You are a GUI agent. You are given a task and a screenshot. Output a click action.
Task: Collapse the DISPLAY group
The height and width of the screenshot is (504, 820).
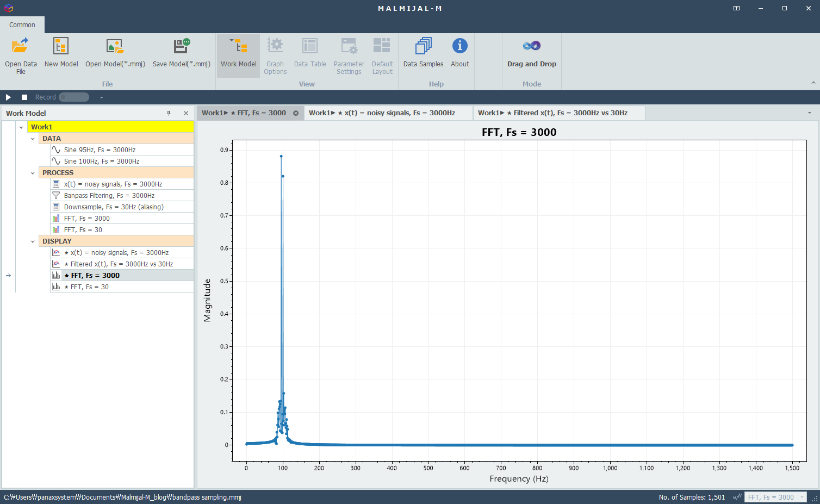pyautogui.click(x=33, y=241)
